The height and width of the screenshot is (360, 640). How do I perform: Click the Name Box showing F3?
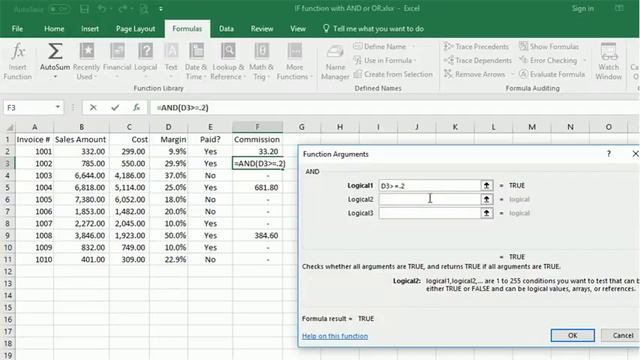[x=29, y=108]
